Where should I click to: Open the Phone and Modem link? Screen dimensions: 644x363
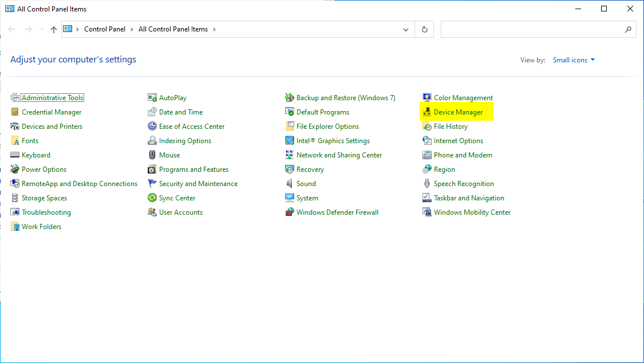point(463,155)
